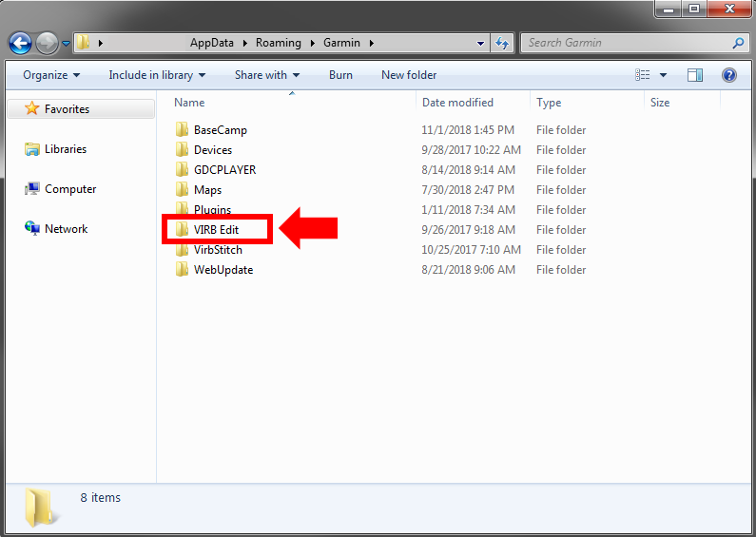
Task: Select Computer in the navigation pane
Action: pyautogui.click(x=70, y=189)
